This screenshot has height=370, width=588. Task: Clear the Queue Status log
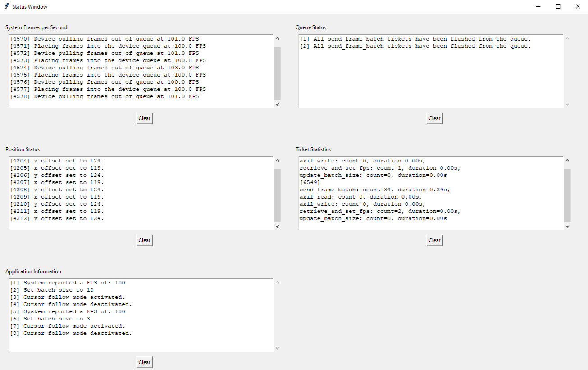[434, 118]
